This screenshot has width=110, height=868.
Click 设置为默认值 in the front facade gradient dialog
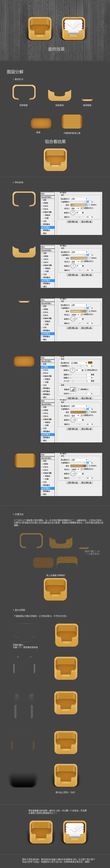point(72,482)
